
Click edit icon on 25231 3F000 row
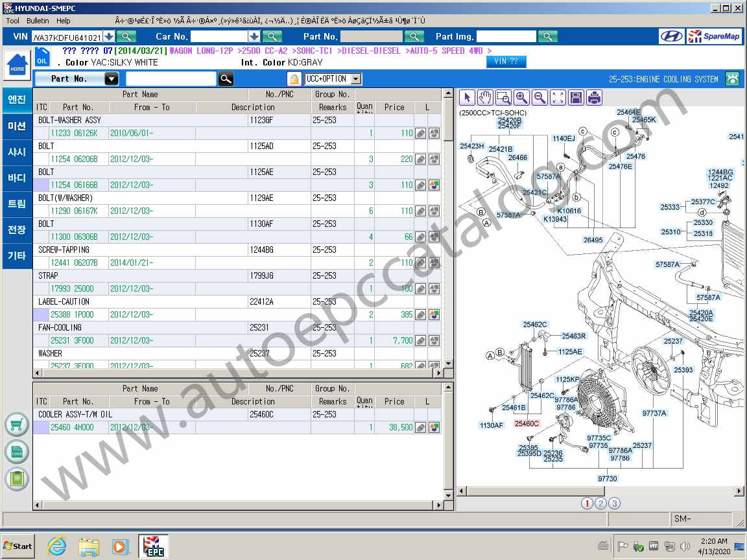(x=420, y=340)
